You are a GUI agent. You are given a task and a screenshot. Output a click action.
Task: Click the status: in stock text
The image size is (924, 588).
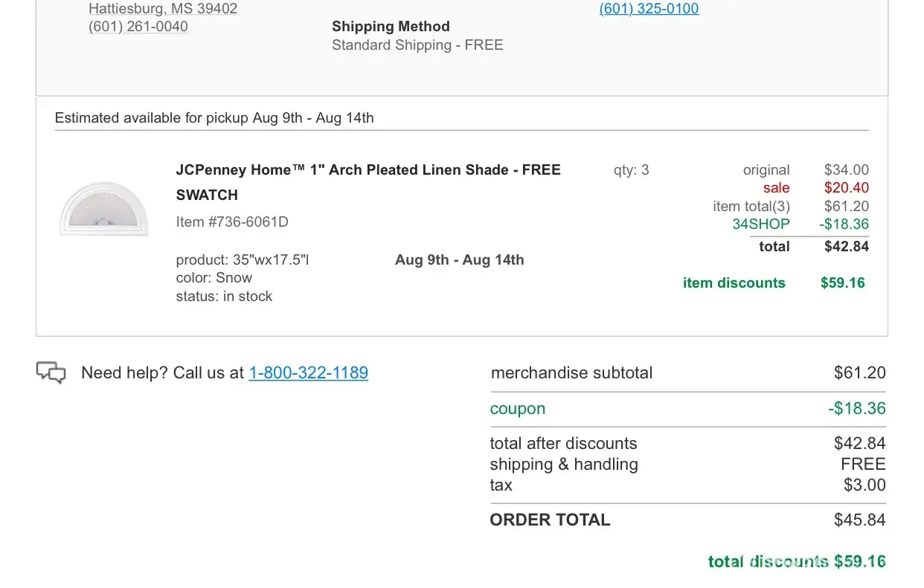tap(224, 297)
